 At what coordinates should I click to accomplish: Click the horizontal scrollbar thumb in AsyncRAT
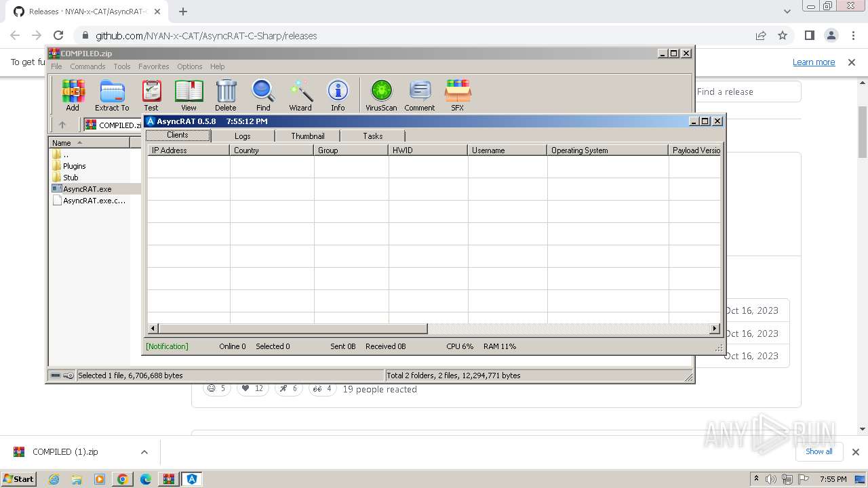pos(293,329)
